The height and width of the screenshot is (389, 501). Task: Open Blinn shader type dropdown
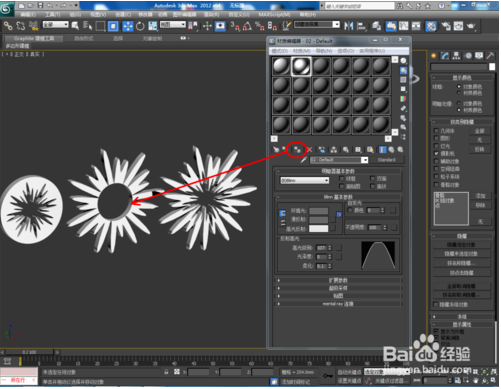(304, 180)
